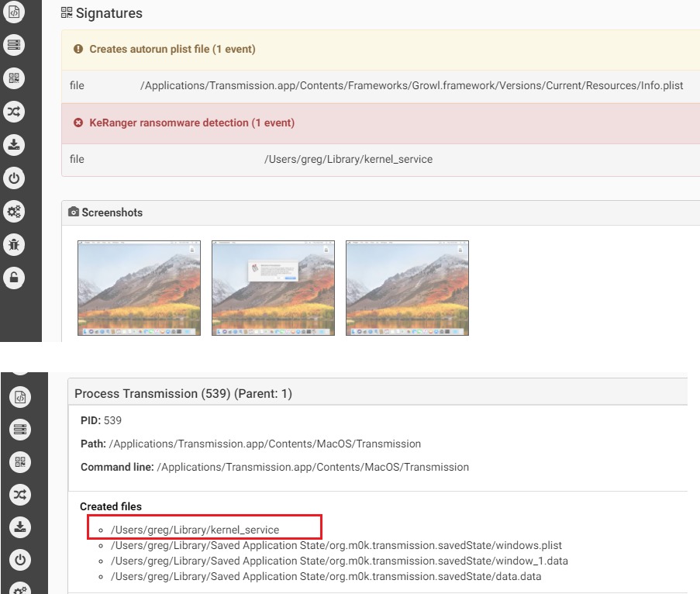The width and height of the screenshot is (700, 594).
Task: Open the gears icon in top sidebar
Action: (14, 211)
